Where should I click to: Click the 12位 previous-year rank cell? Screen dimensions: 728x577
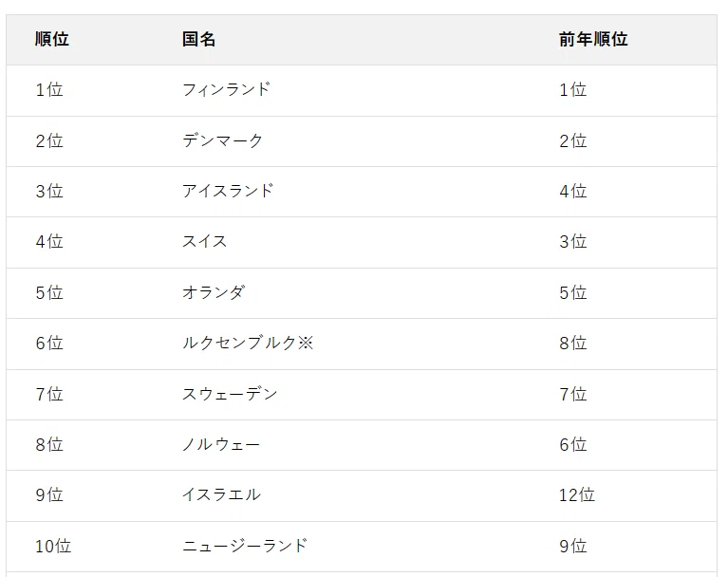click(577, 494)
